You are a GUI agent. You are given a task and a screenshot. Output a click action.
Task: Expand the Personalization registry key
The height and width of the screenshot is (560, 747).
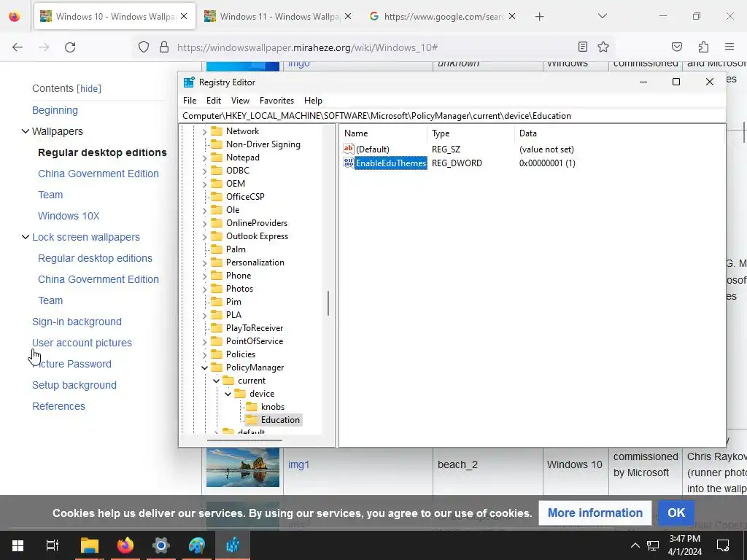click(204, 262)
